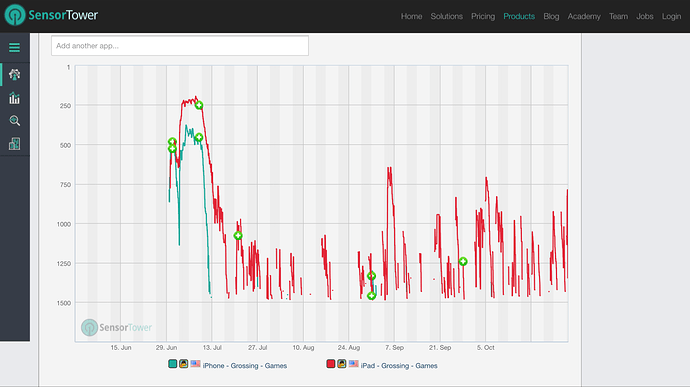690x387 pixels.
Task: Focus the 'Add another app...' input field
Action: pos(180,46)
